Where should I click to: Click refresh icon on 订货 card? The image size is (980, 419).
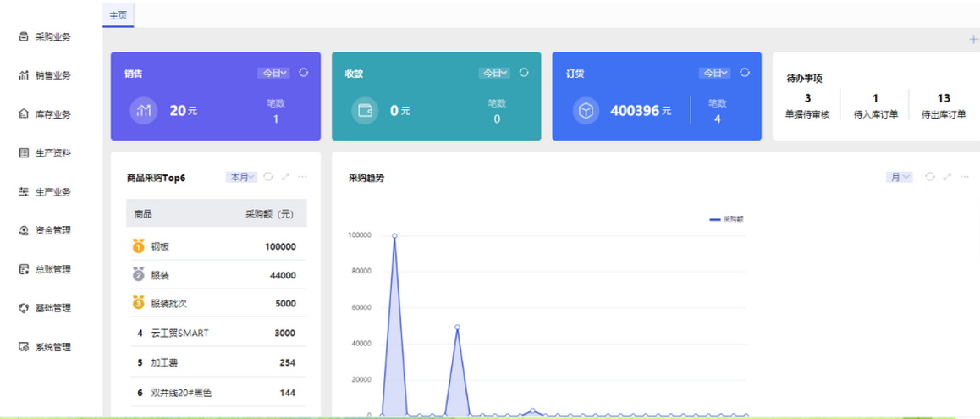(745, 73)
